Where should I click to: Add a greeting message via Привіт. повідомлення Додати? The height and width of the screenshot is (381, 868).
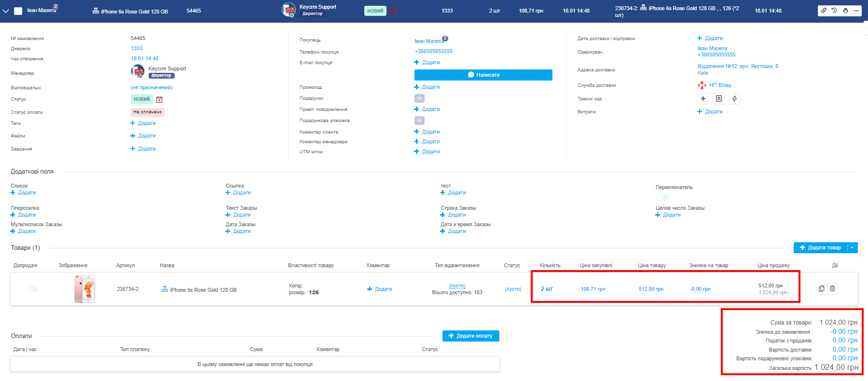(427, 109)
